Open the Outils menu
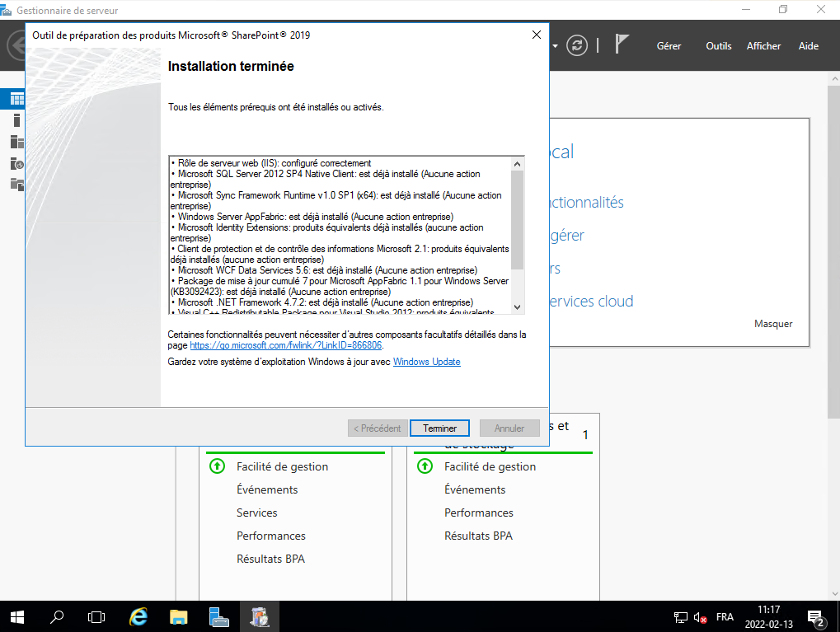The image size is (840, 632). pos(718,46)
